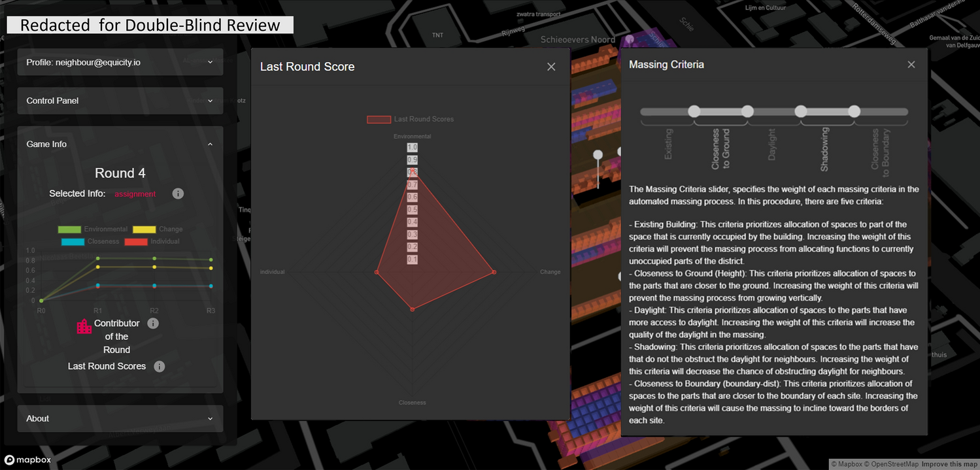Click the R3 axis label in Game Info chart
980x470 pixels.
click(x=211, y=311)
